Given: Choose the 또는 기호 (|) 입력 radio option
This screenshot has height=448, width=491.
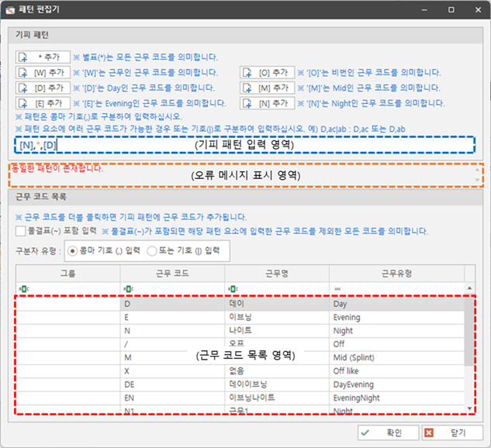Looking at the screenshot, I should point(152,250).
